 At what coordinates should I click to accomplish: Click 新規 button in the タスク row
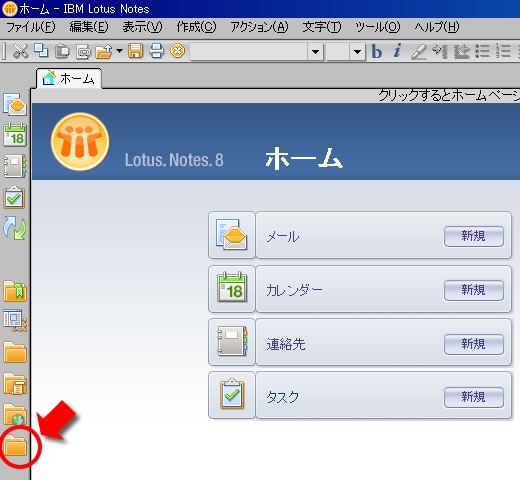point(474,397)
